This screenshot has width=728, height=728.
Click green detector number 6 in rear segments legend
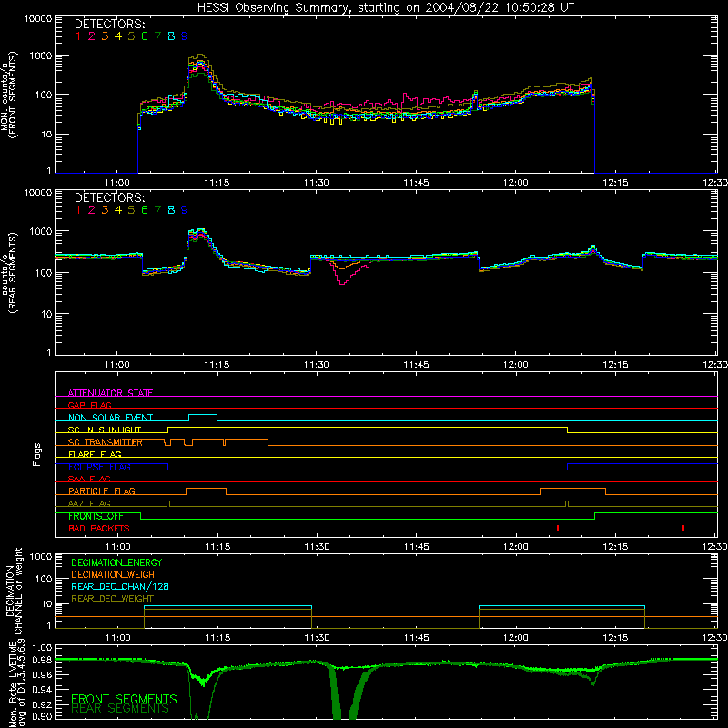(145, 210)
